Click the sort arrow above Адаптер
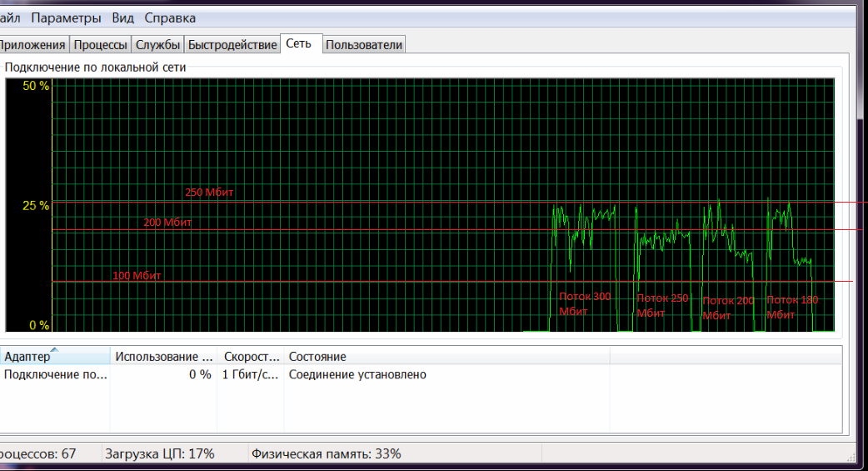This screenshot has width=868, height=471. coord(55,349)
